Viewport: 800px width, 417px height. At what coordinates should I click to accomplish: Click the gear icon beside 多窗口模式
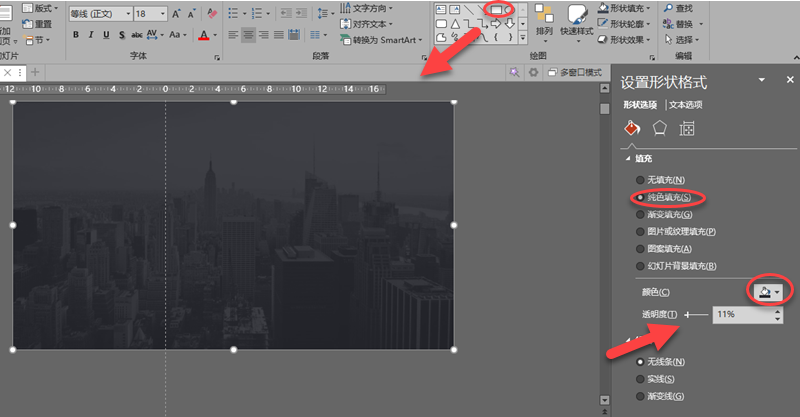click(534, 72)
